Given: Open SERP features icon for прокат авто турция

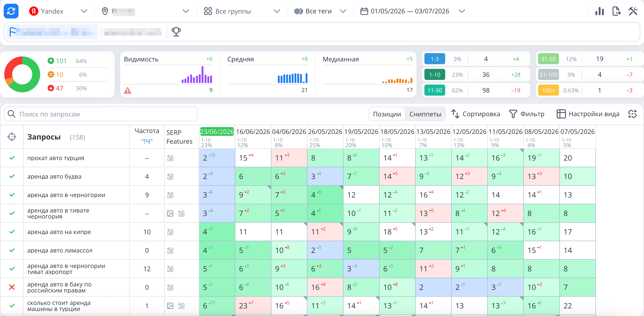Looking at the screenshot, I should (x=170, y=158).
